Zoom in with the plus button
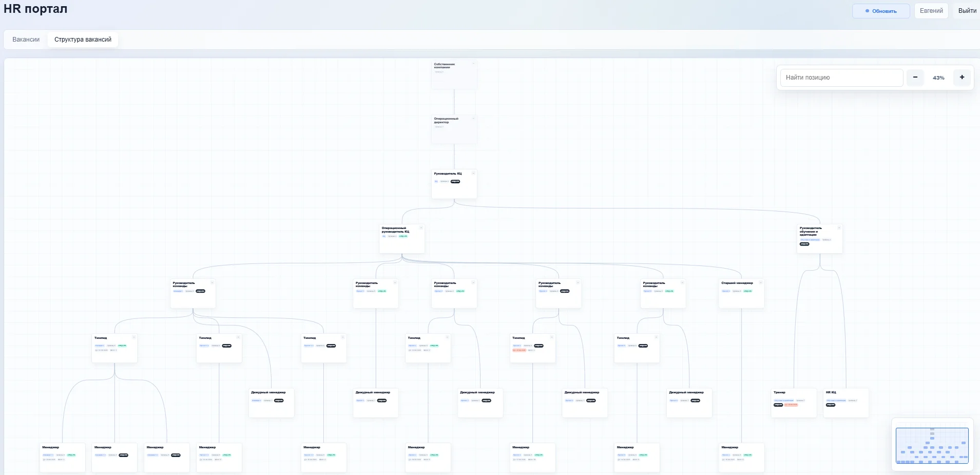 (x=962, y=78)
